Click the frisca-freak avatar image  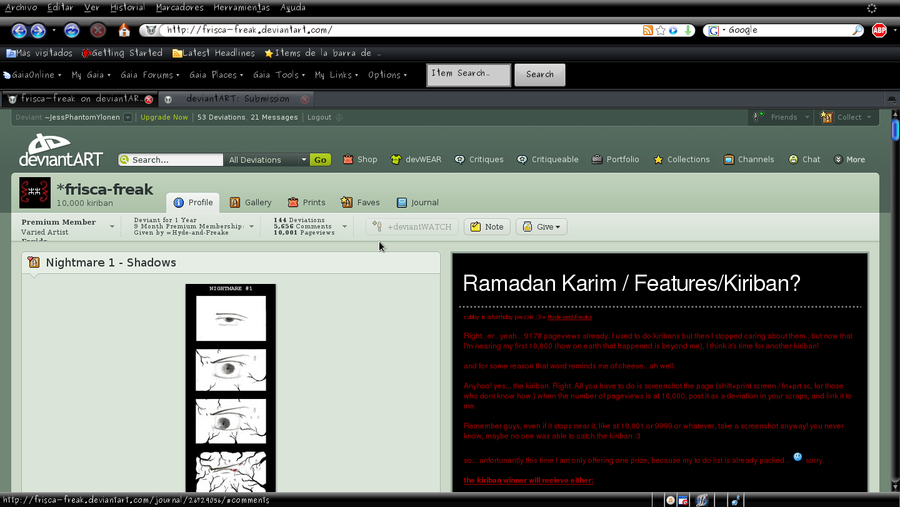click(34, 192)
